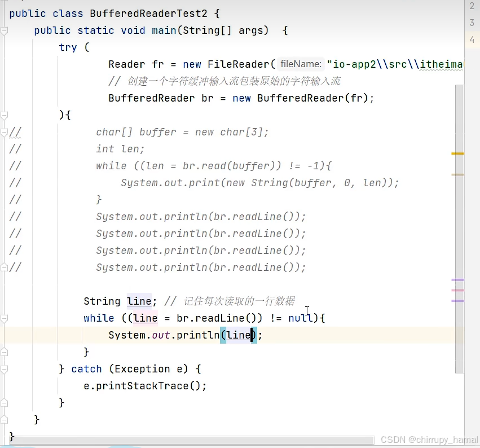Click the variable 'line' in String declaration
The image size is (480, 448).
coord(139,301)
